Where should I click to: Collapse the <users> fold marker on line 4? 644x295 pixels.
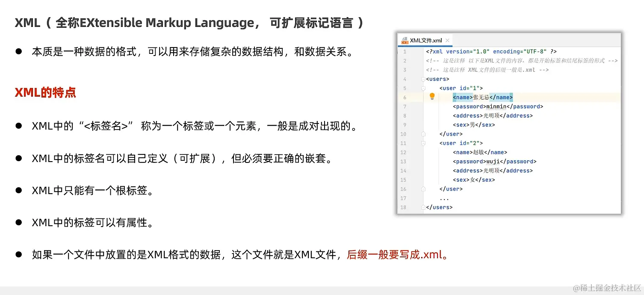(423, 79)
